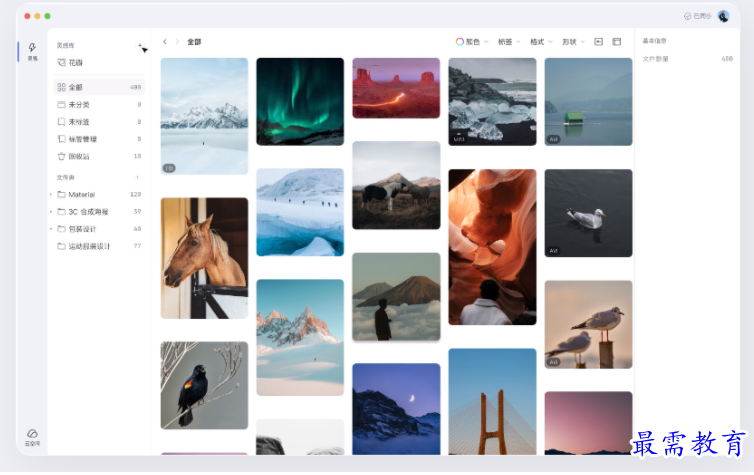Open the 运动服装设计 folder

click(99, 246)
